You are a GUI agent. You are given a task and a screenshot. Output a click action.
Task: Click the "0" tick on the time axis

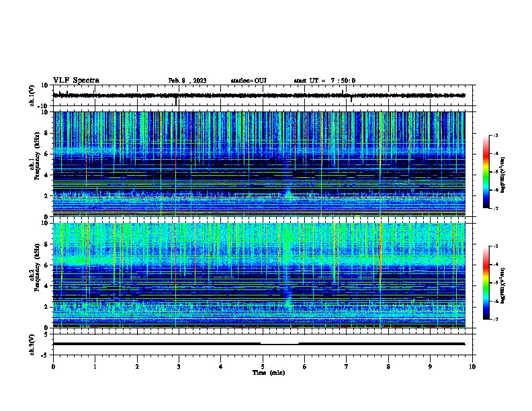point(53,367)
